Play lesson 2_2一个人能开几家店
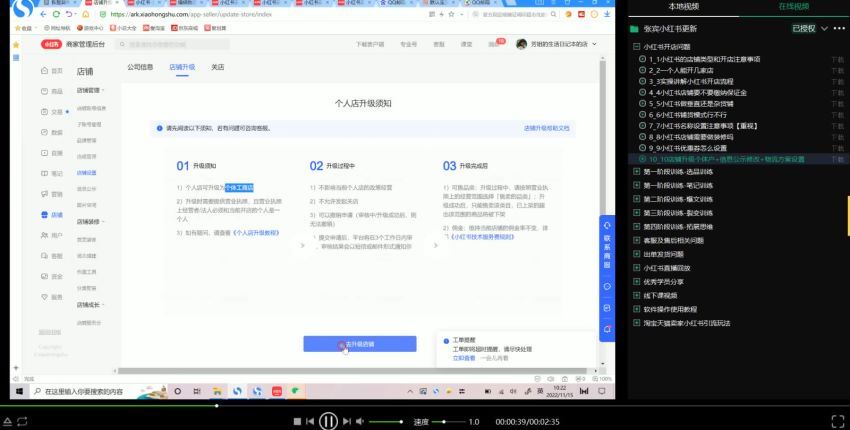Image resolution: width=850 pixels, height=430 pixels. [x=681, y=70]
